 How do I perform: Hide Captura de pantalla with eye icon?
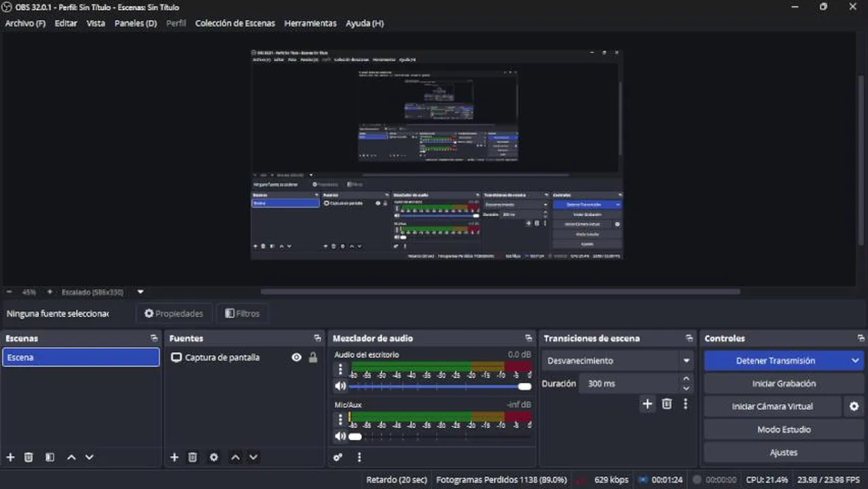[297, 357]
